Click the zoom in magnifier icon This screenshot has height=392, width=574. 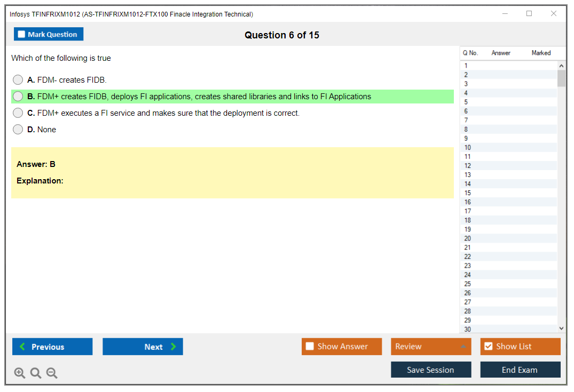(20, 373)
